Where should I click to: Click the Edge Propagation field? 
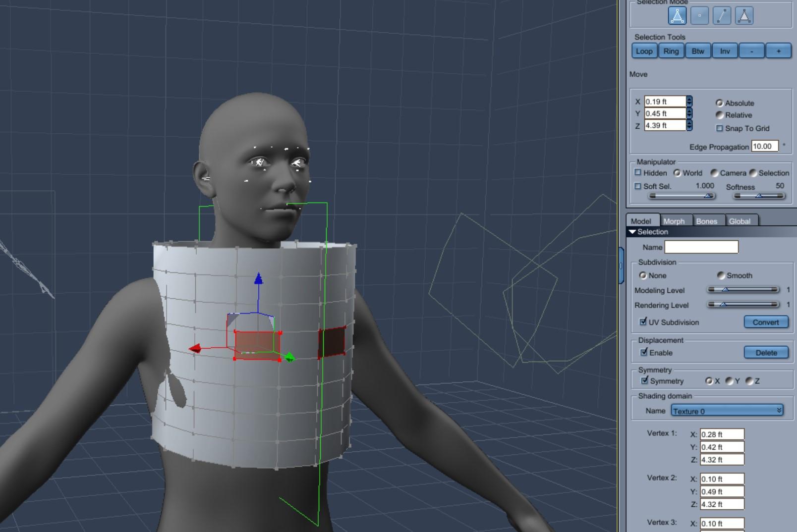point(765,146)
